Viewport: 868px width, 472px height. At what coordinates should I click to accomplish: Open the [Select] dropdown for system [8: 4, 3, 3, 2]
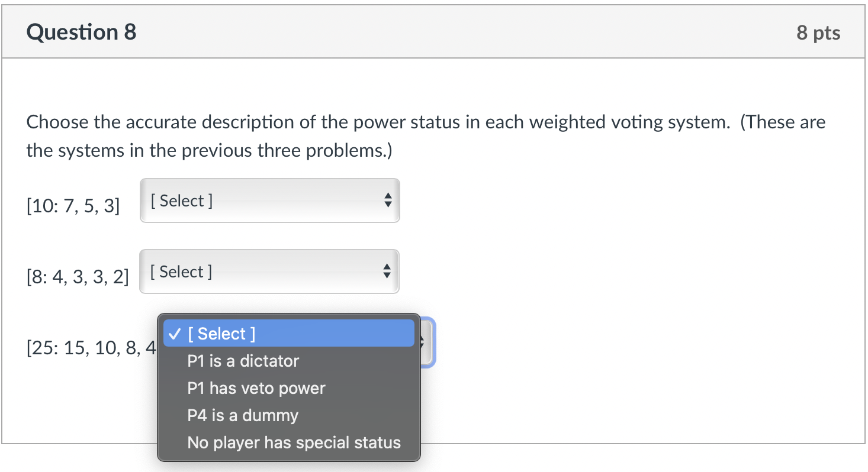pyautogui.click(x=269, y=271)
